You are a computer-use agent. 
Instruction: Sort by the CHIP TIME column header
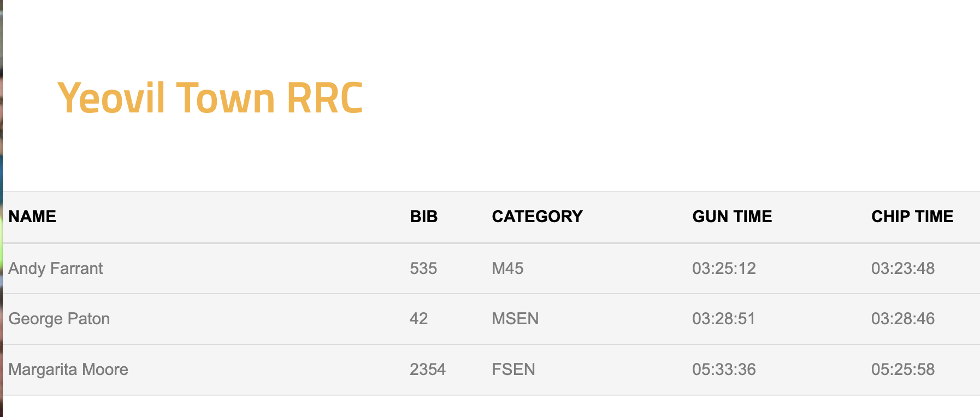point(912,217)
